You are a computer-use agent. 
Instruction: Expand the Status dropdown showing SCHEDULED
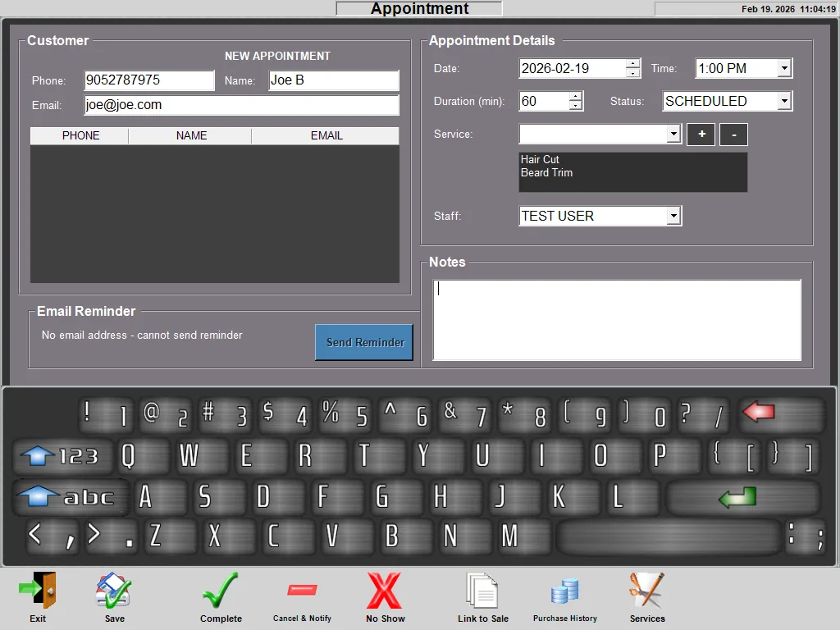[784, 102]
